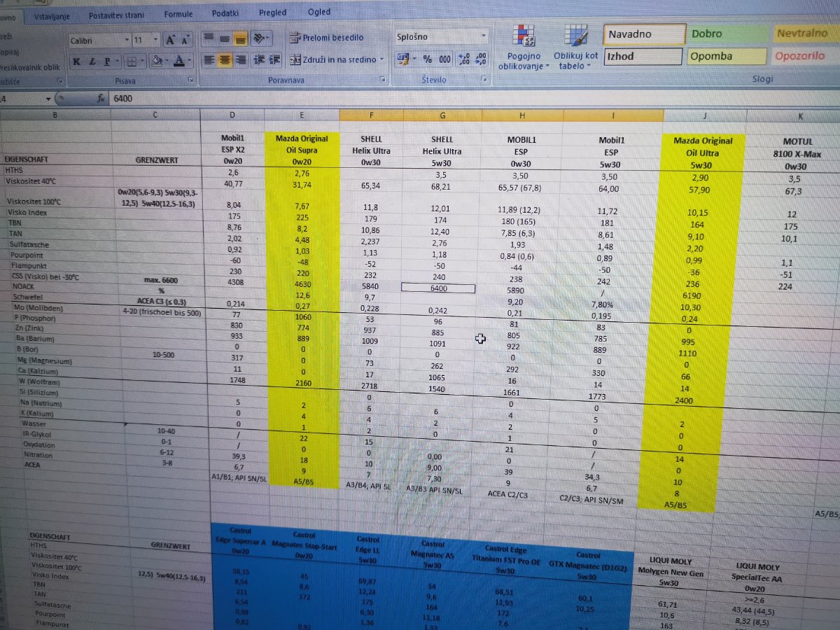Screen dimensions: 840x630
Task: Apply percent style to the cell
Action: (427, 59)
